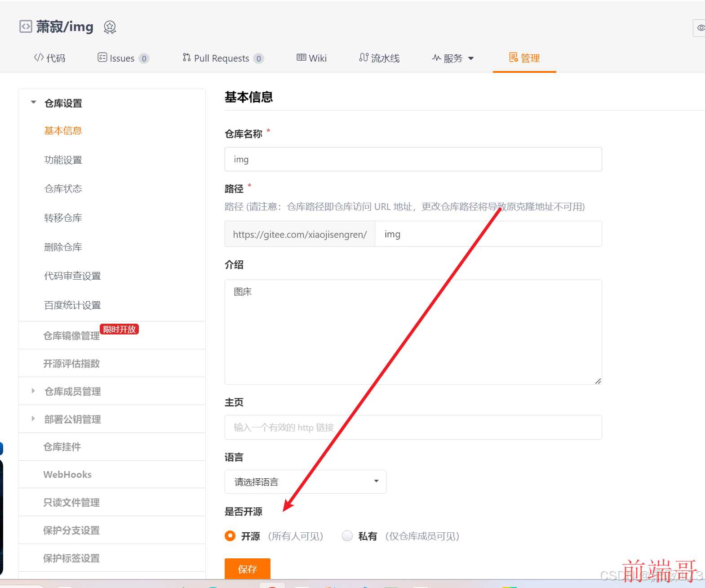Open 开源评估指数 sidebar entry
Screen dimensions: 705x588
[71, 364]
